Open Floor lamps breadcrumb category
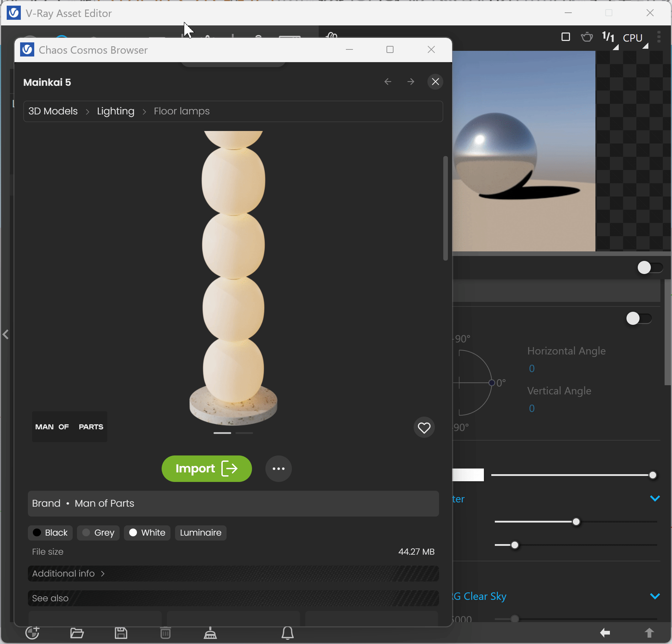 click(x=182, y=111)
